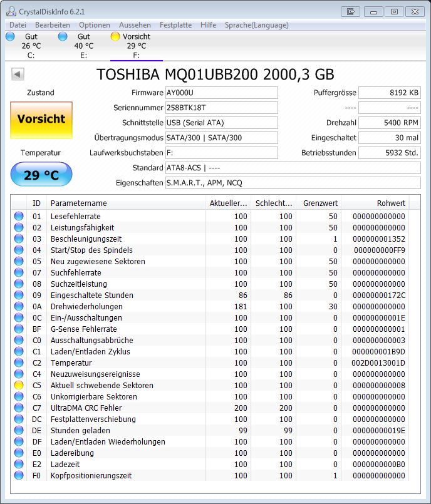Open the Optionen menu
This screenshot has width=431, height=504.
point(95,25)
